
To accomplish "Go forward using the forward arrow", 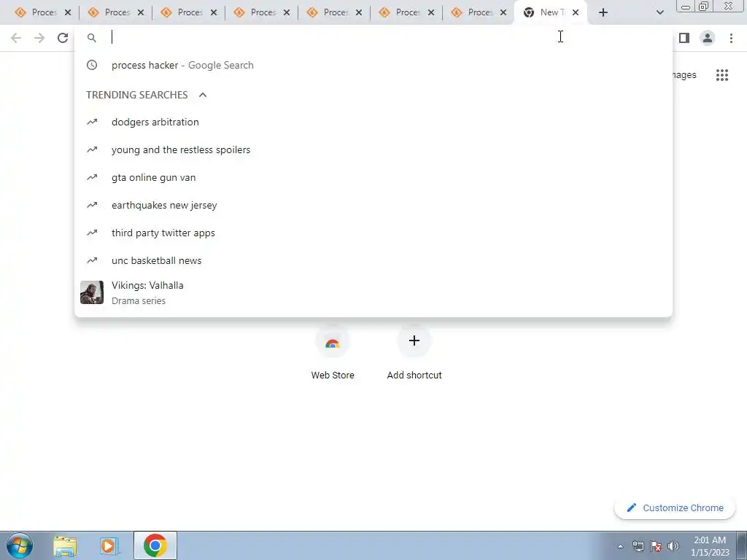I will coord(39,38).
